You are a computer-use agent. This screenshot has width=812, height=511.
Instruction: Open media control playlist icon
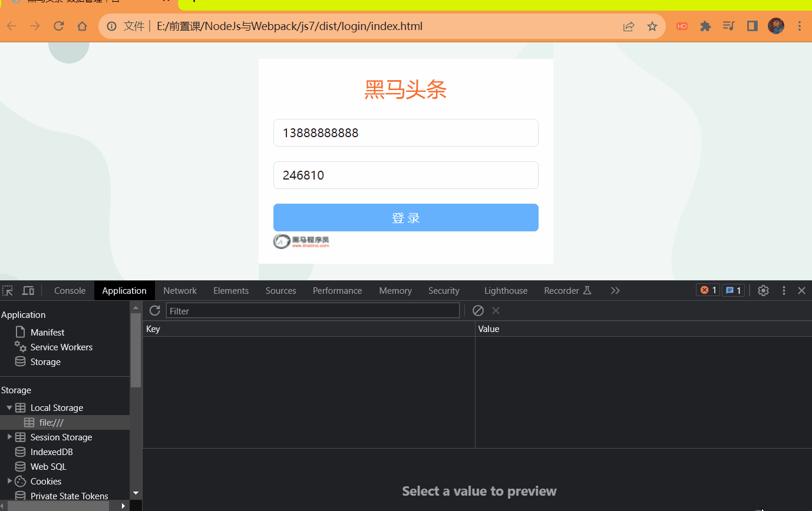[x=729, y=26]
